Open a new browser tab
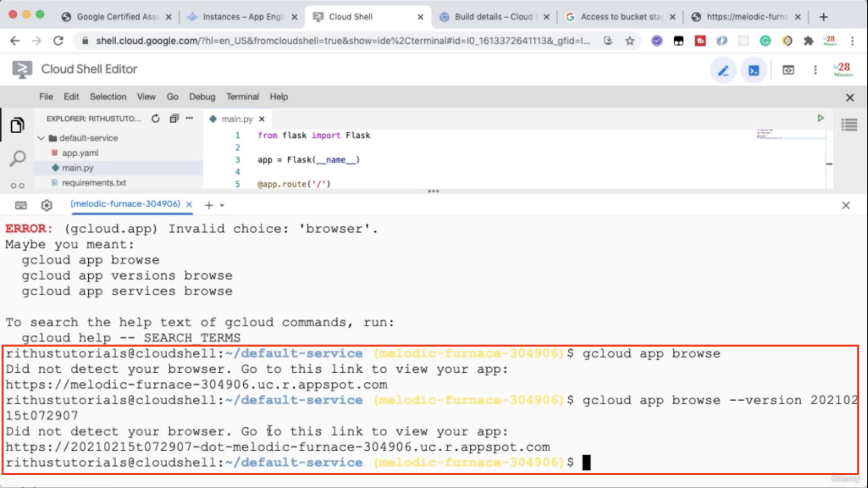The width and height of the screenshot is (868, 488). [x=824, y=17]
